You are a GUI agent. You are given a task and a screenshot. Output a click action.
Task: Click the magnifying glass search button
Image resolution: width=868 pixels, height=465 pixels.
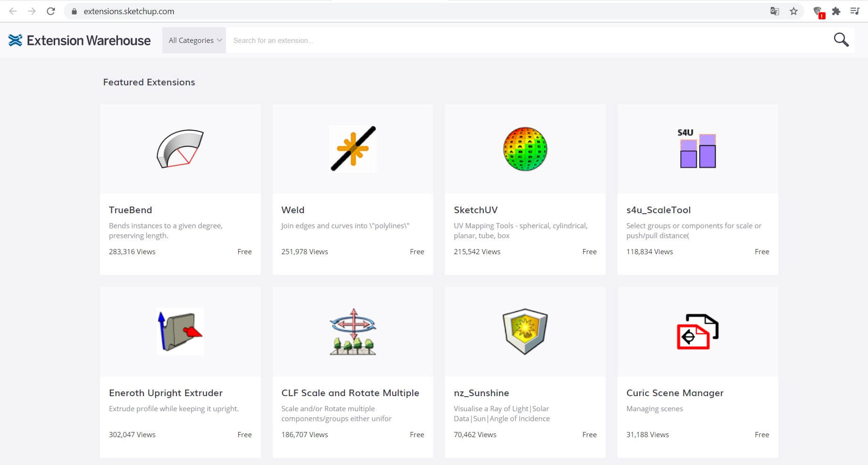tap(841, 40)
